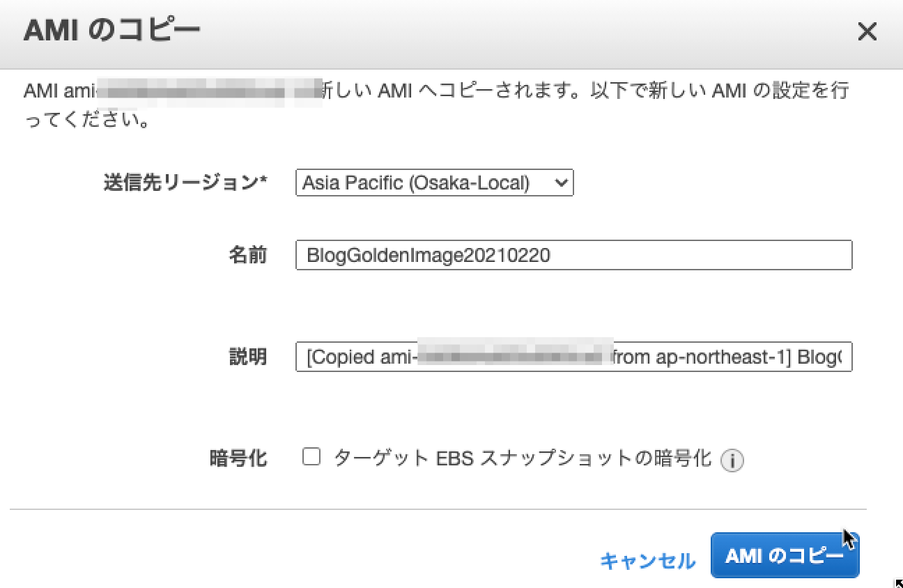Click the 送信先リージョン* field label
Screen dimensions: 903x588
point(186,183)
